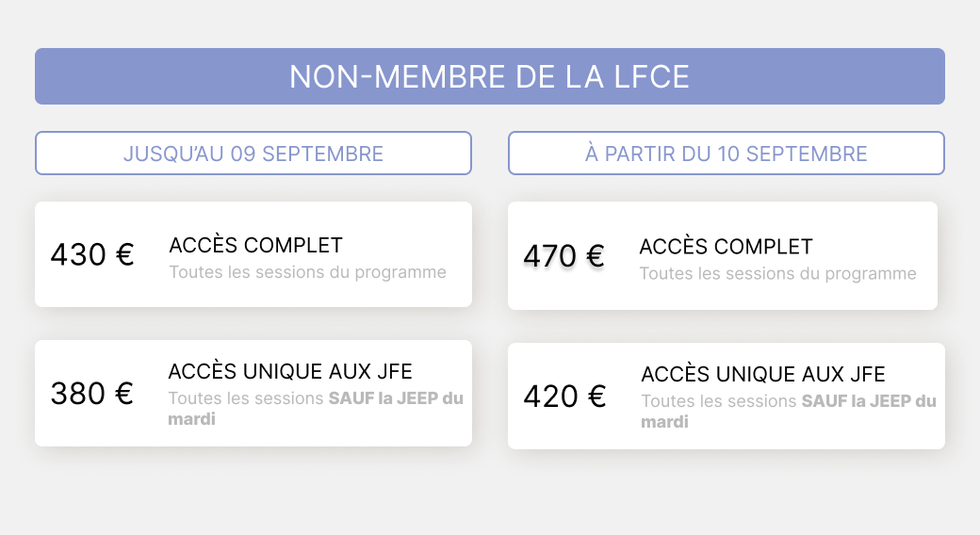Click the word "mardi" in the 420 € card

pyautogui.click(x=664, y=422)
